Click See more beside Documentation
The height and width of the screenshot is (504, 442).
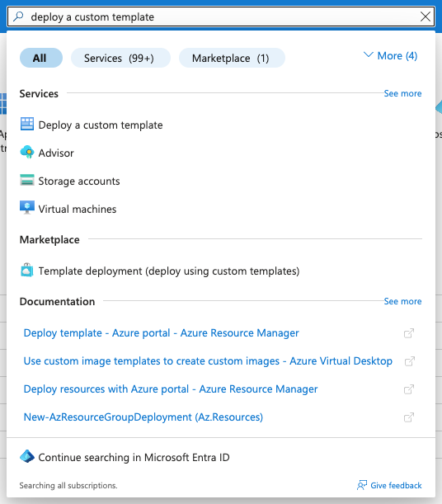(x=402, y=302)
